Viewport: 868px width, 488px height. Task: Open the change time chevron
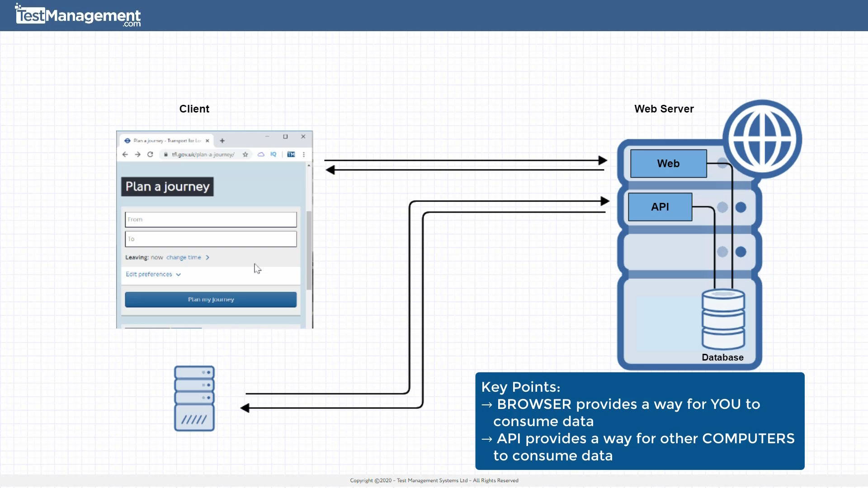(208, 257)
